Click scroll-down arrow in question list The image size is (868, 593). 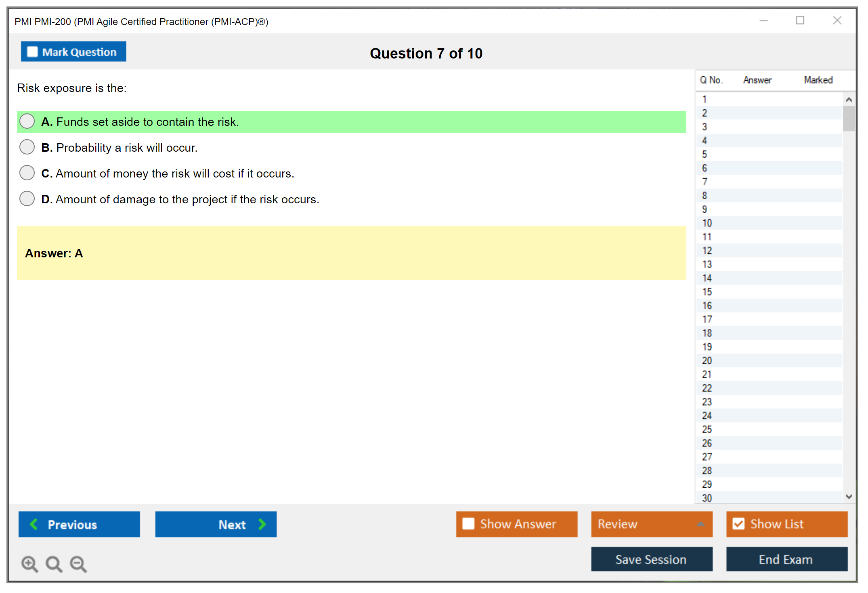(x=849, y=497)
